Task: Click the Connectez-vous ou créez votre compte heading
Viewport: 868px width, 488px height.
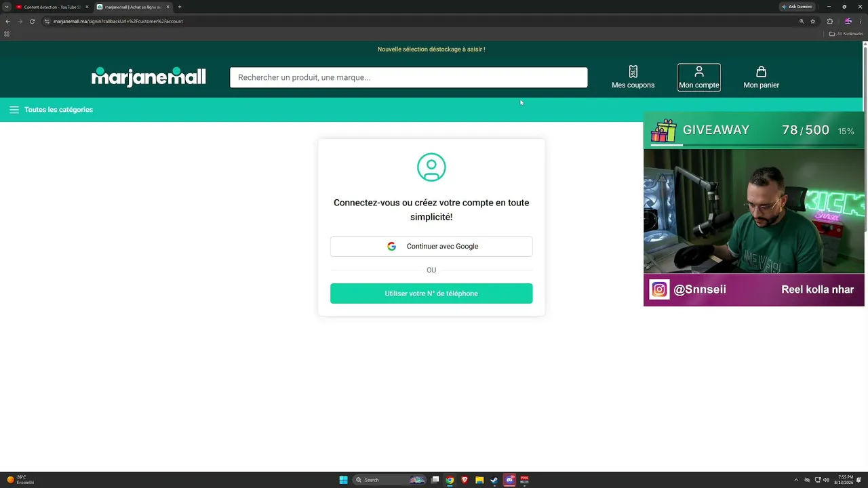Action: click(x=431, y=209)
